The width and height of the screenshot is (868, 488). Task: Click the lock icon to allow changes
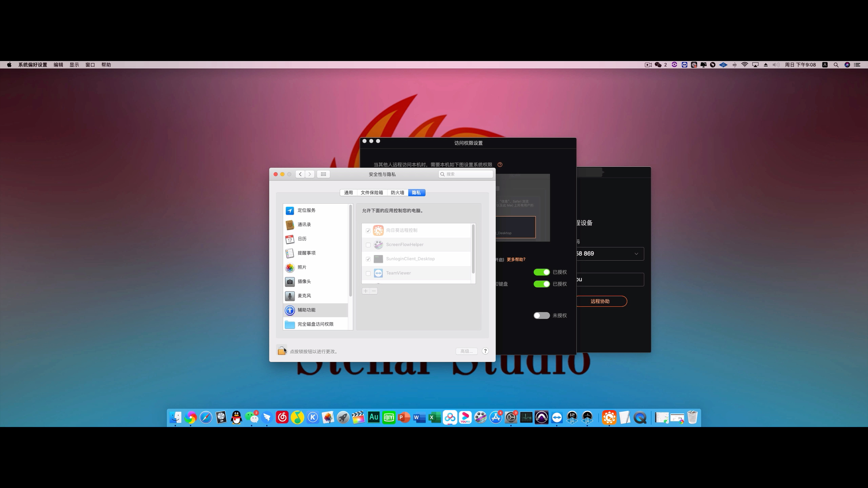click(x=281, y=351)
